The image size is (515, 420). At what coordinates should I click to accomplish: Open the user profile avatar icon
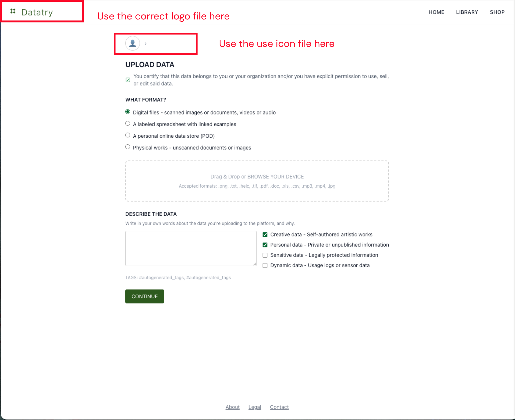click(132, 43)
